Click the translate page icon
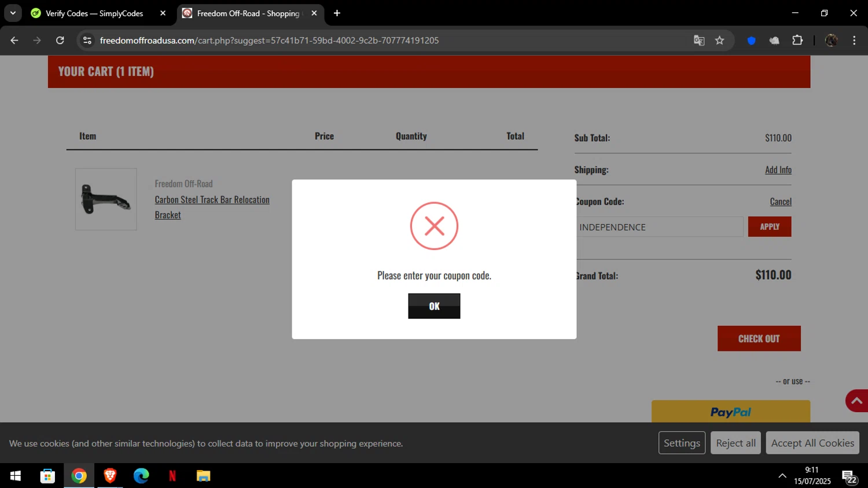The width and height of the screenshot is (868, 488). (699, 41)
